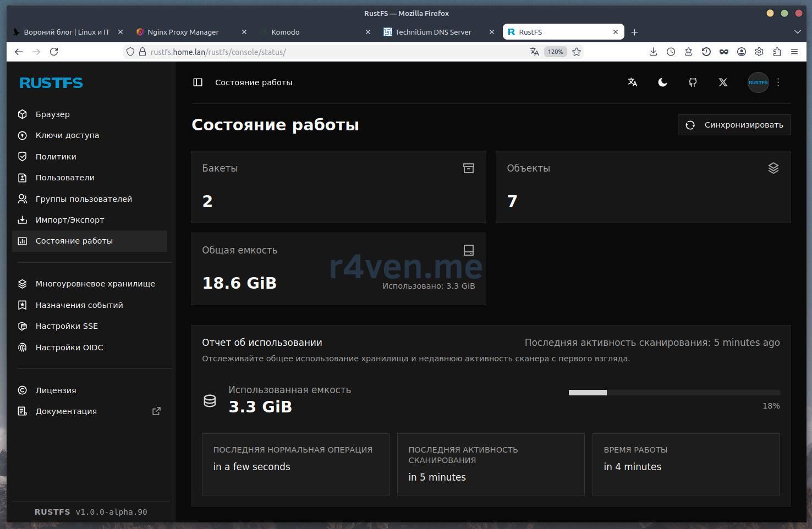812x529 pixels.
Task: Click the Firefox address bar
Action: pos(330,52)
